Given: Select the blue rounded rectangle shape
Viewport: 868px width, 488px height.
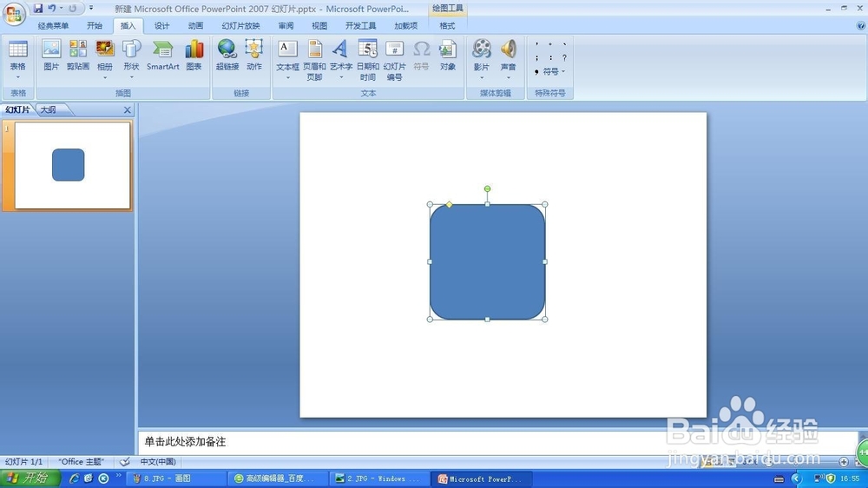Looking at the screenshot, I should point(487,262).
